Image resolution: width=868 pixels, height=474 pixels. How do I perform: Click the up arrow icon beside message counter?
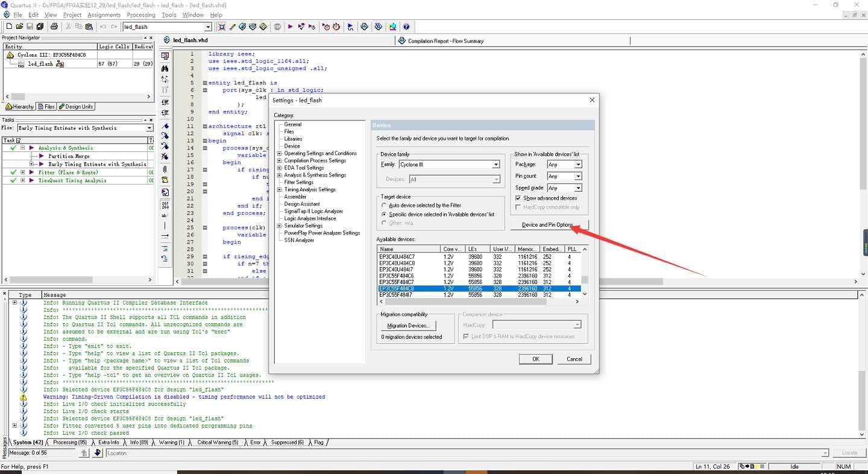click(x=84, y=453)
